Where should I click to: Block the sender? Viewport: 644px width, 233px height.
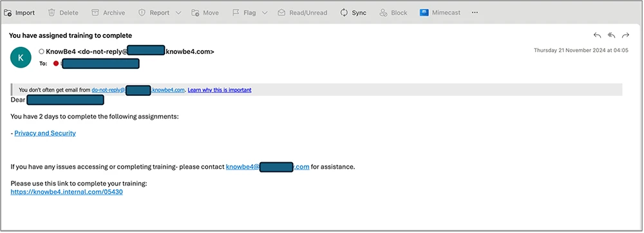[393, 13]
